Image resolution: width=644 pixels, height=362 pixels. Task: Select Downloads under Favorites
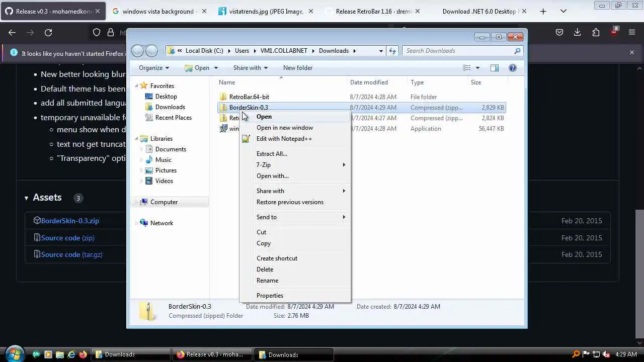click(170, 107)
